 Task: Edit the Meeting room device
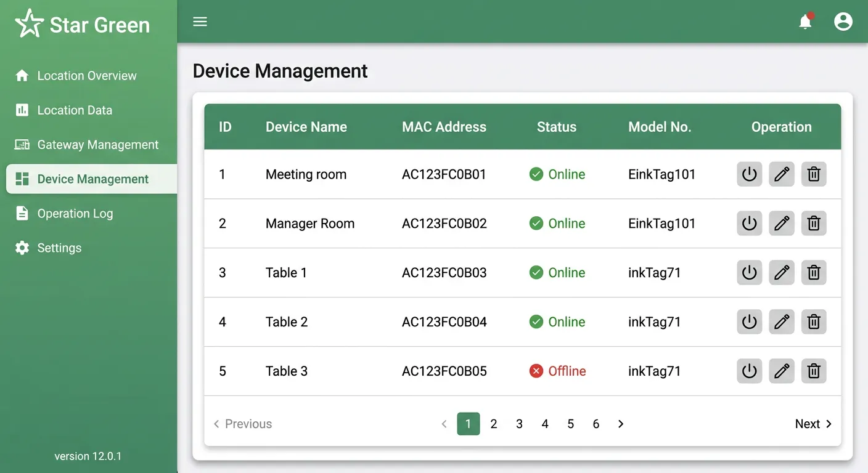[x=782, y=174]
